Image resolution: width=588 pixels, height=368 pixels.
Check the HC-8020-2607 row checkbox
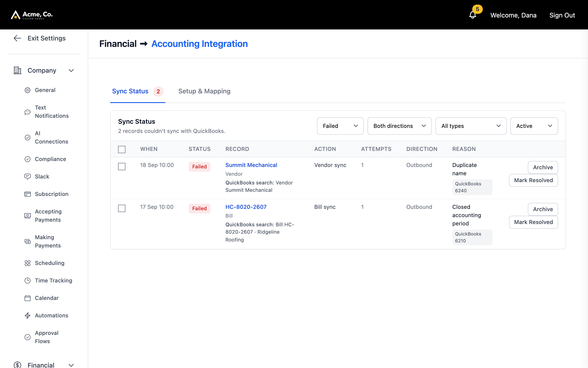(122, 208)
